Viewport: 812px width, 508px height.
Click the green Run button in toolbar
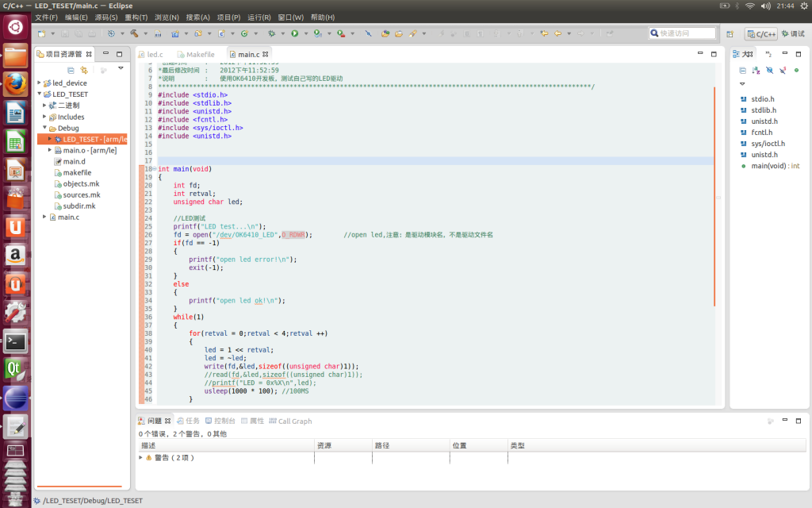294,33
